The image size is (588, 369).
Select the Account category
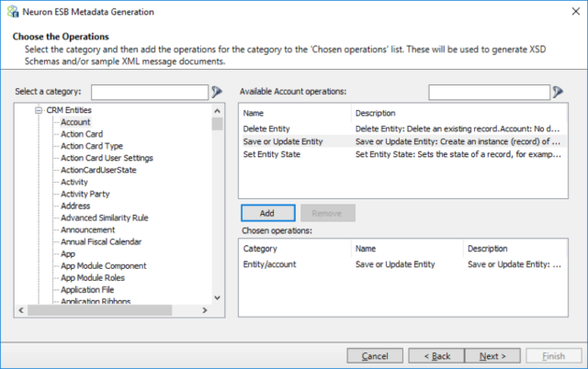pos(75,122)
